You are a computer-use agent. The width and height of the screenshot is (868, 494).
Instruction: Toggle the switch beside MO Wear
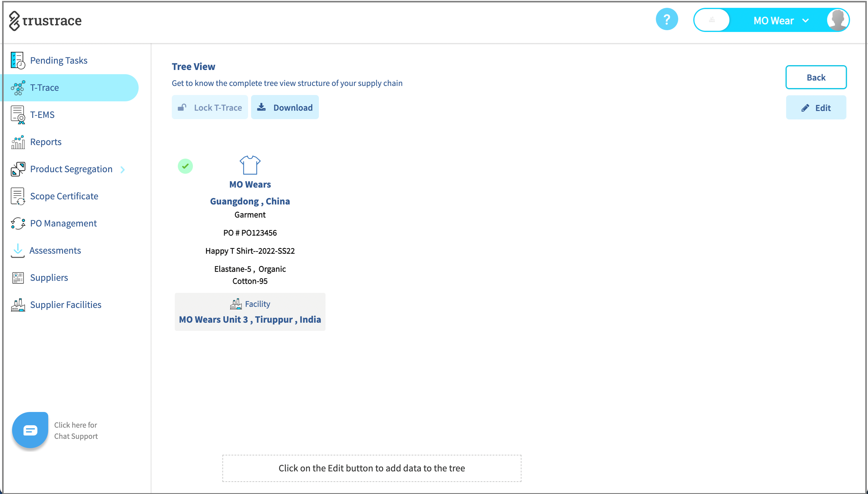(711, 20)
